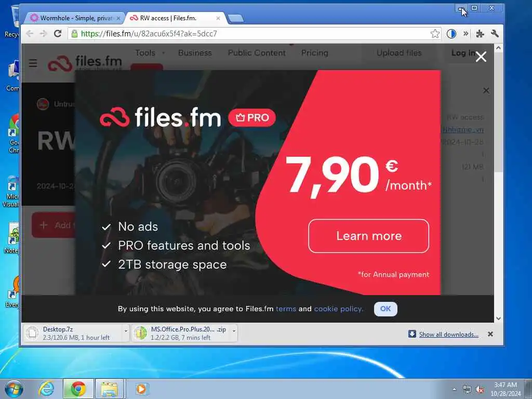Open the terms link in cookie notice
Screen dimensions: 532x399
click(x=286, y=309)
